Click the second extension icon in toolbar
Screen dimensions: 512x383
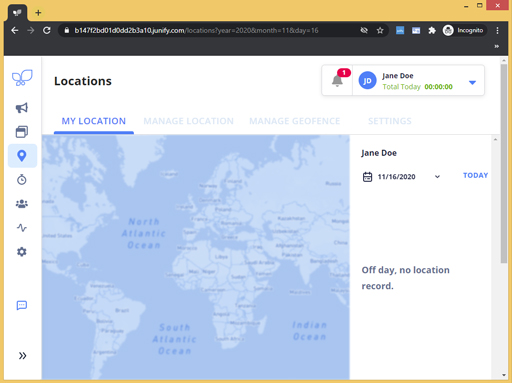pyautogui.click(x=416, y=30)
